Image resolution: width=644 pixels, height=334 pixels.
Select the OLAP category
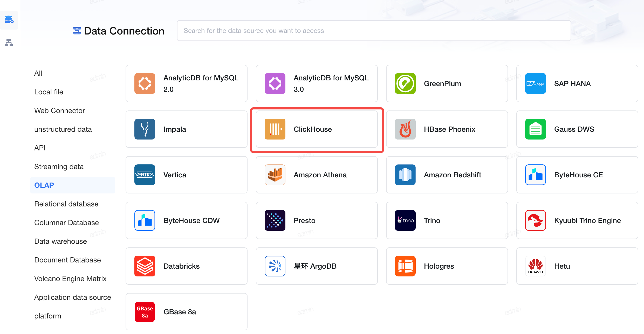(x=72, y=185)
